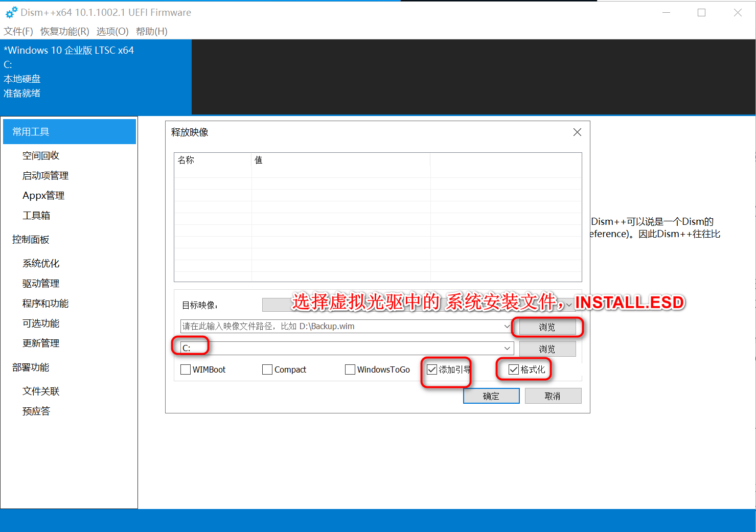Enable the WindowsToGo checkbox
This screenshot has height=532, width=756.
pos(350,369)
